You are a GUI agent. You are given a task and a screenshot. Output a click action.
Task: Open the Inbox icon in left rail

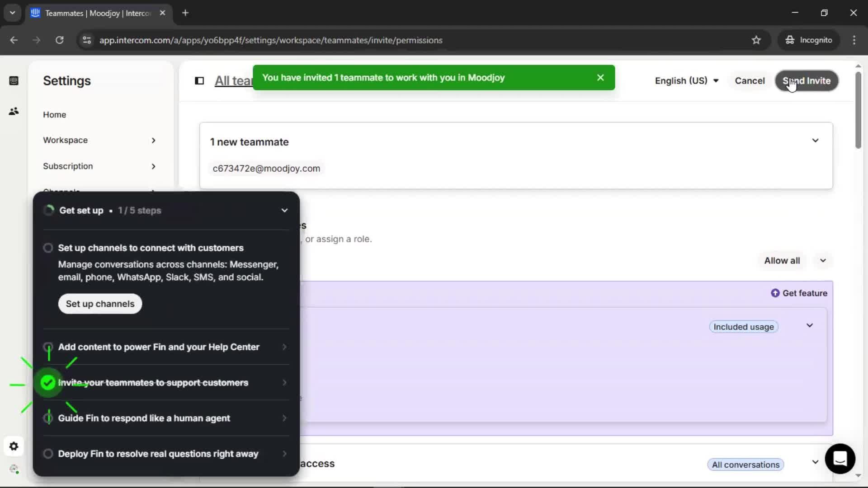14,81
